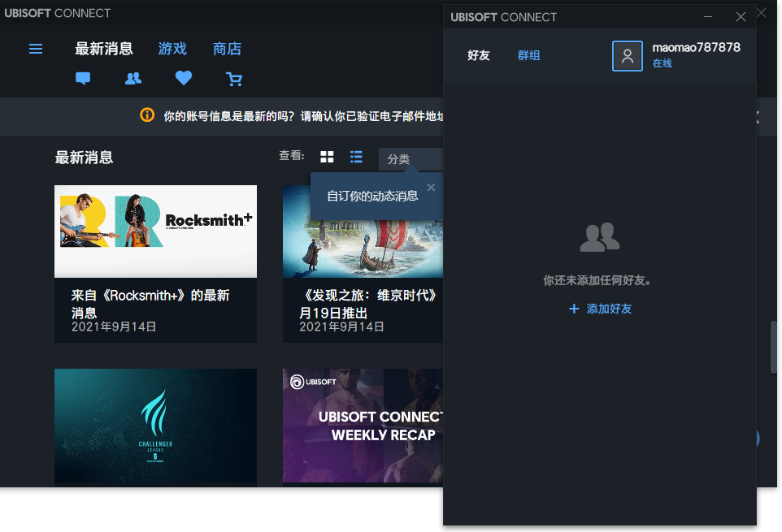Screen dimensions: 782x532
Task: Switch to the 商店 tab
Action: pos(227,49)
